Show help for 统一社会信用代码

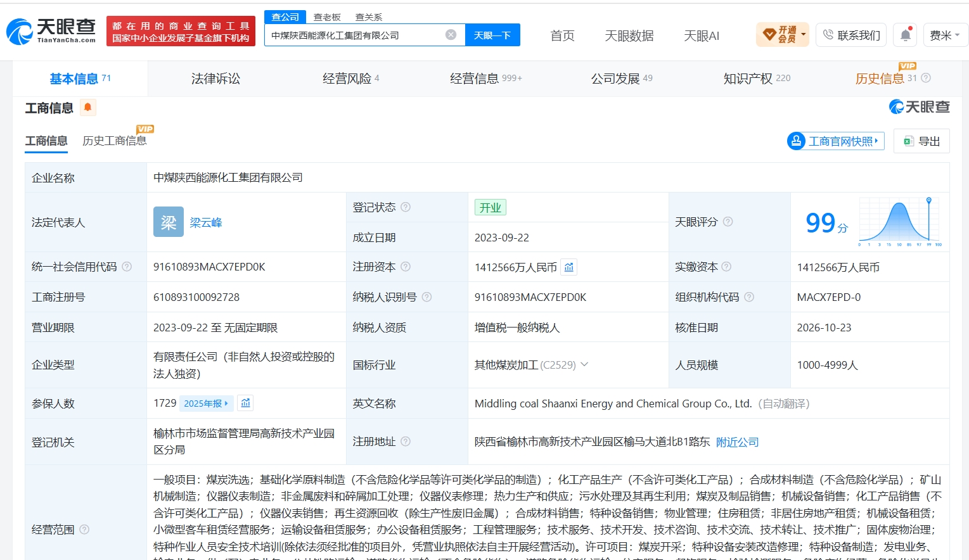(x=127, y=267)
